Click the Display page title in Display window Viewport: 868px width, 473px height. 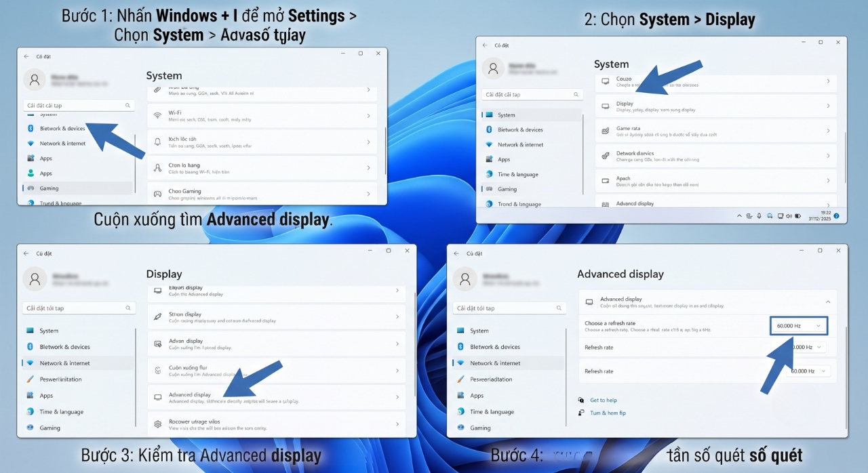164,274
